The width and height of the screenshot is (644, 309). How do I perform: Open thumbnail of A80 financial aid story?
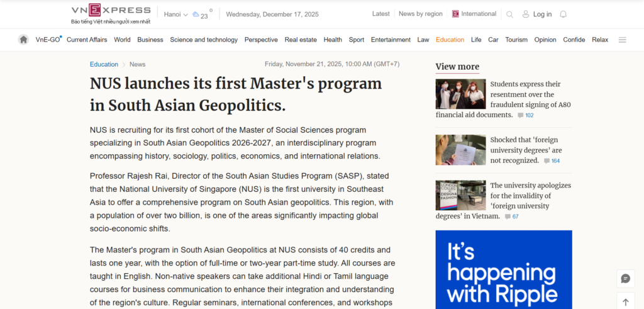coord(460,94)
